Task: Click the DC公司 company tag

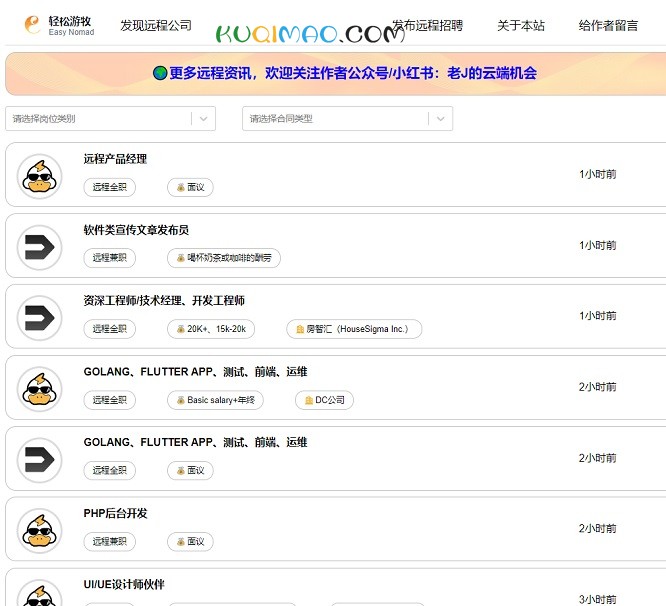Action: [x=324, y=400]
